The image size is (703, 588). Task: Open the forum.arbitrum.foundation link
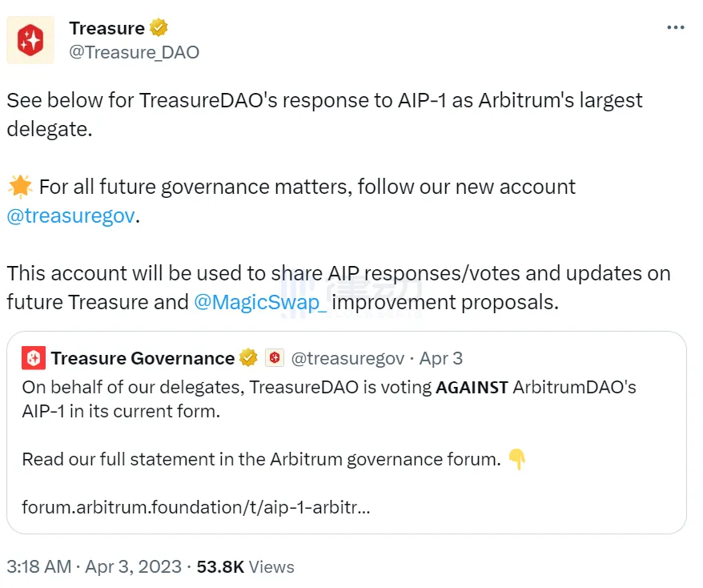pos(195,507)
